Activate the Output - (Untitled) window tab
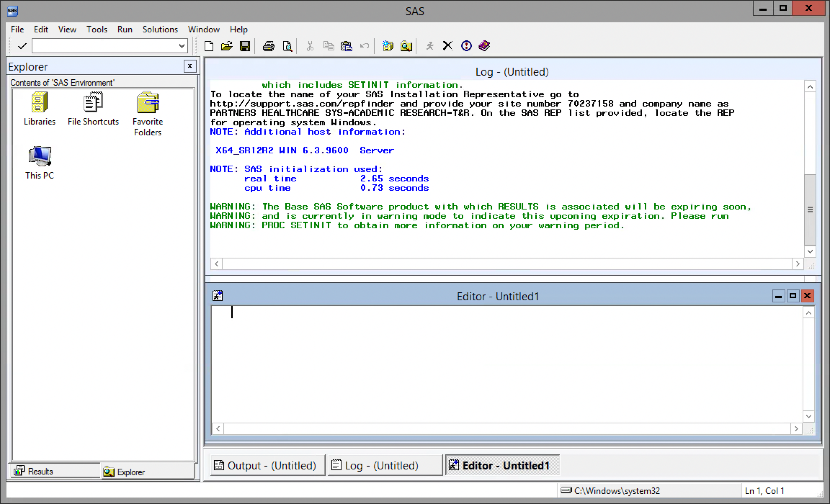The width and height of the screenshot is (830, 504). (x=267, y=465)
